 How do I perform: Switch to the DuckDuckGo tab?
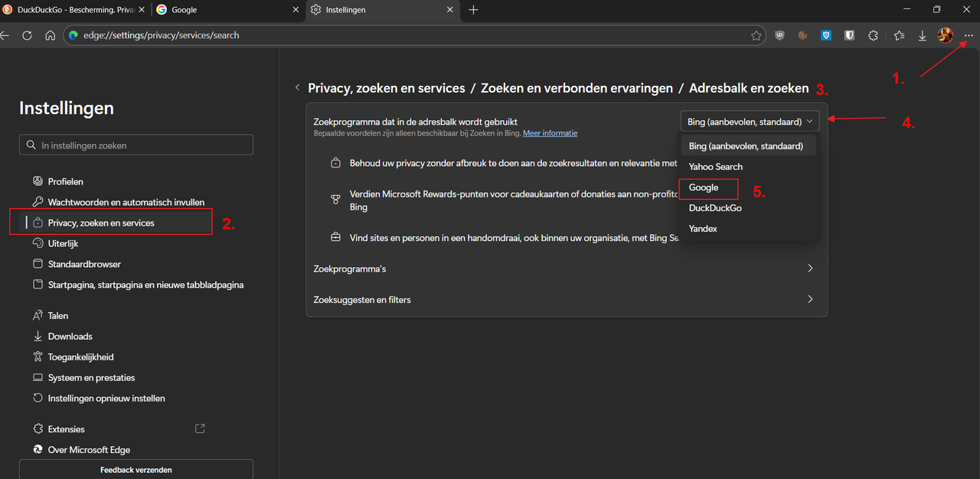(x=75, y=10)
